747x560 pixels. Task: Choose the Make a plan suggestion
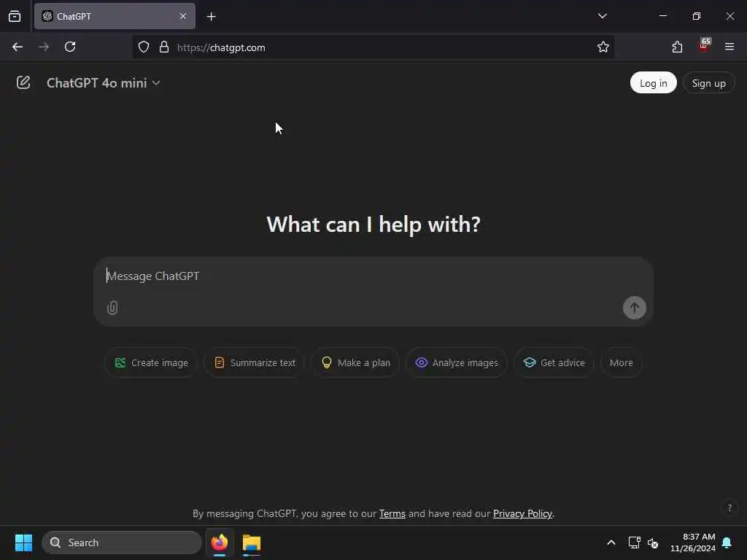point(355,363)
